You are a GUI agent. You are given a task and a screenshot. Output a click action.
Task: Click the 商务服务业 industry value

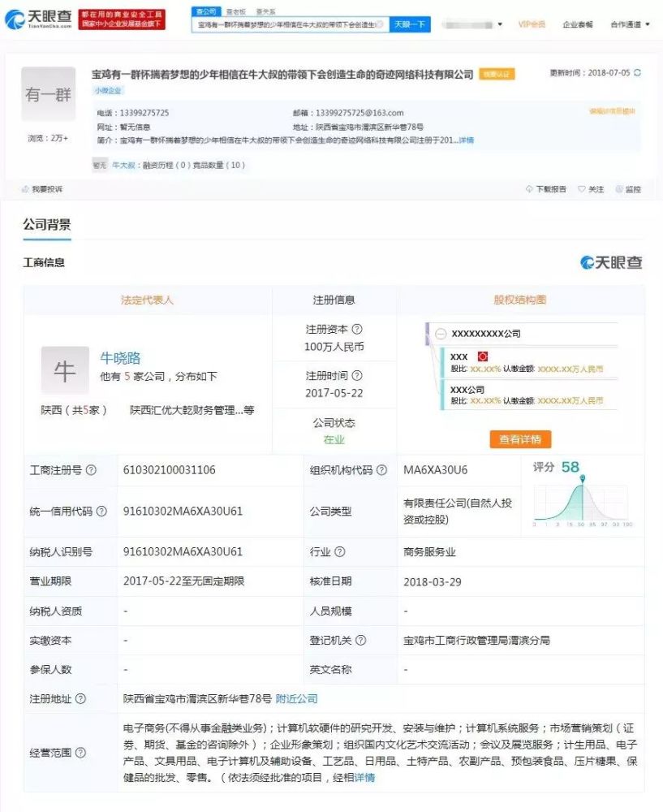click(x=429, y=552)
